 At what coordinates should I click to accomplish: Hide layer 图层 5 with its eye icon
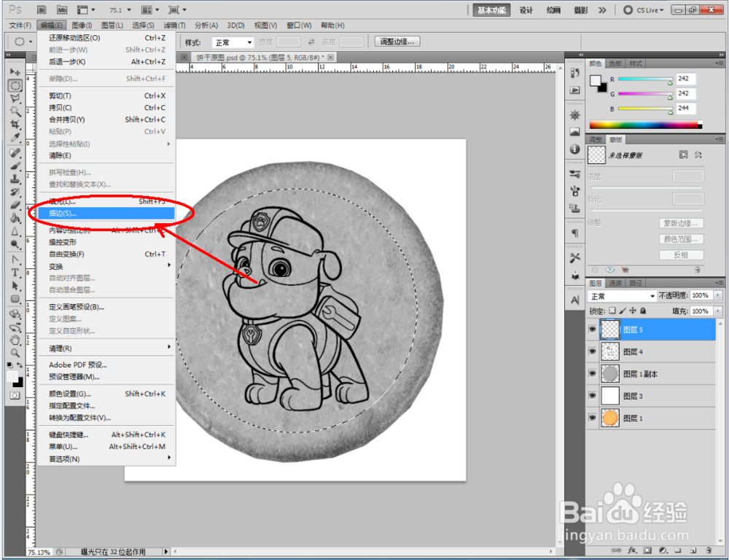(x=592, y=330)
